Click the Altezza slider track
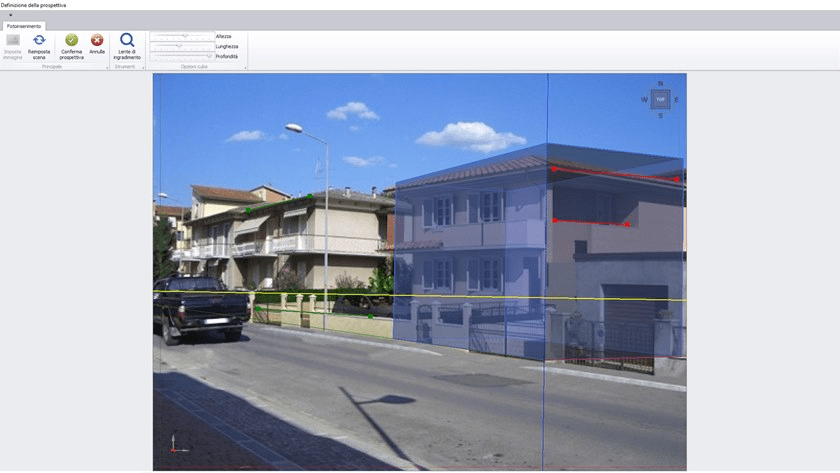This screenshot has height=473, width=840. 182,36
